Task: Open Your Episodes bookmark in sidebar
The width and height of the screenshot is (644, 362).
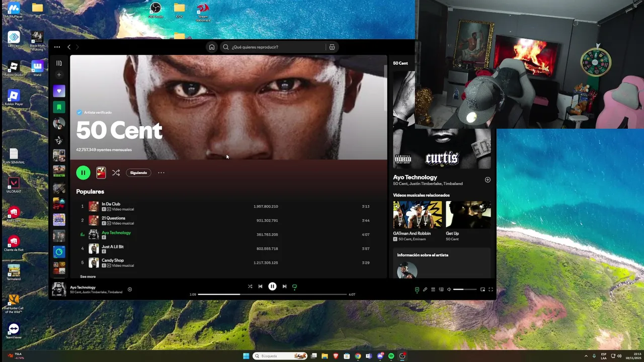Action: (59, 107)
